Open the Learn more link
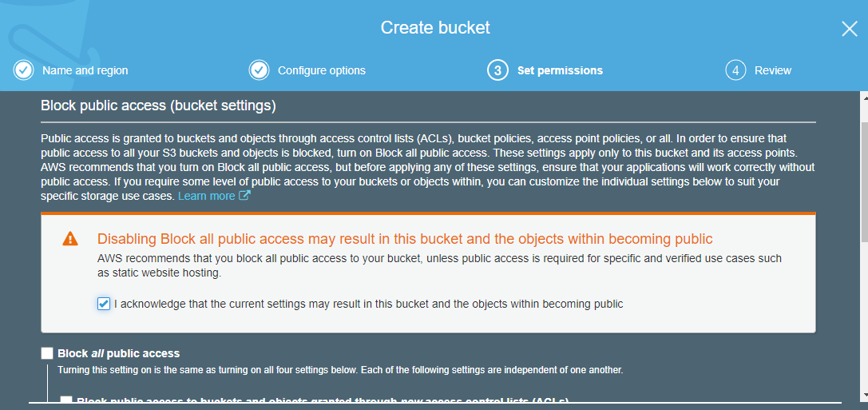 [206, 196]
